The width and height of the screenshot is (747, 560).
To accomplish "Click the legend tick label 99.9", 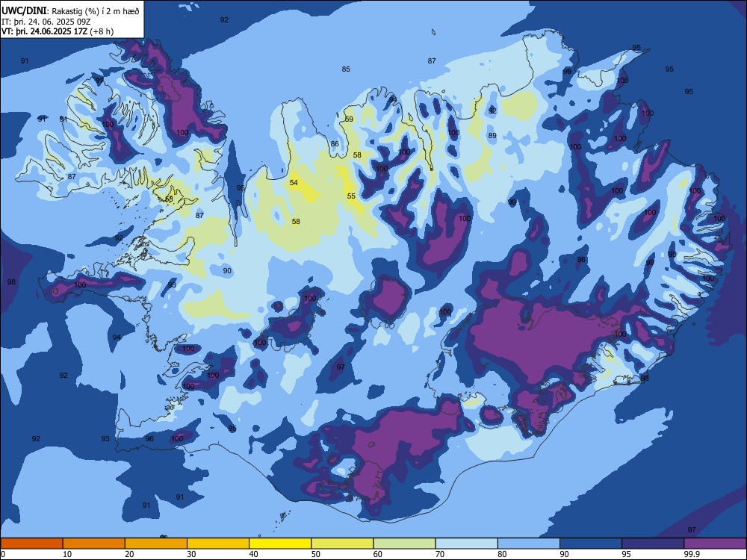I will click(692, 554).
